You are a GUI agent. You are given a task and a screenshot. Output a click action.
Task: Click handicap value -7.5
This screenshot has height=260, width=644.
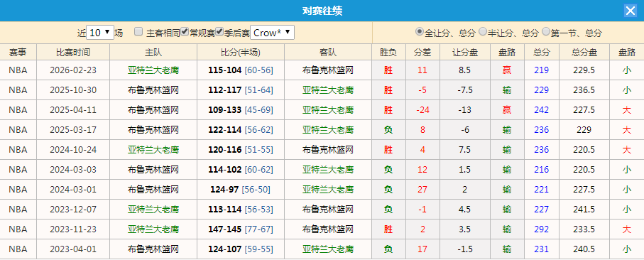(465, 90)
